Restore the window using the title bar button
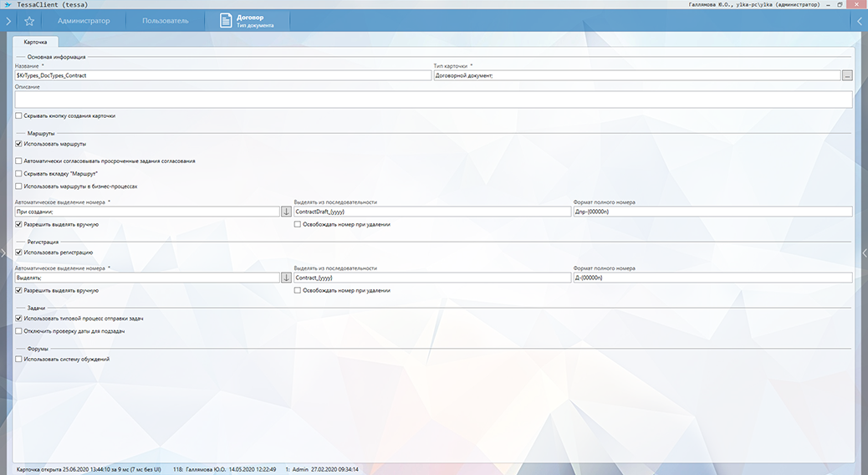 (x=839, y=4)
